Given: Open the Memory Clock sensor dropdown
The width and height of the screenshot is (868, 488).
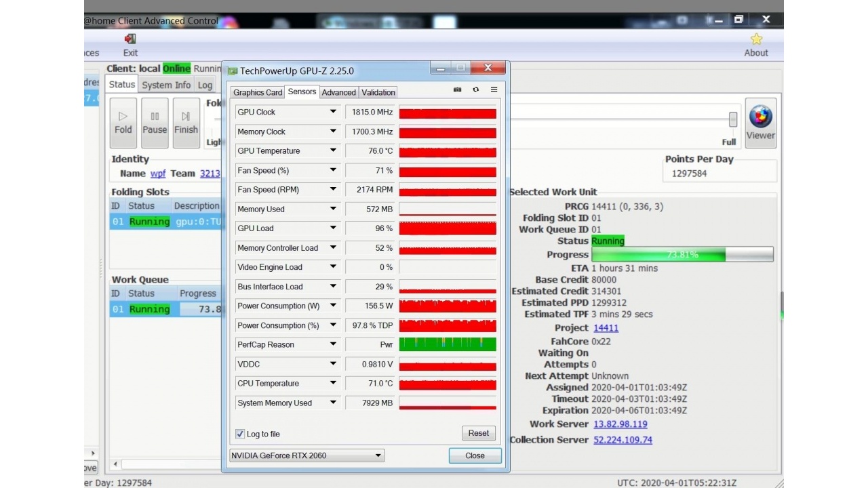Looking at the screenshot, I should [333, 131].
